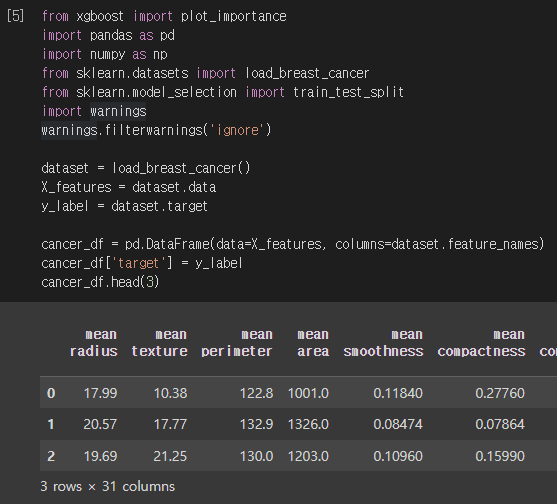Click the 0.15990 mean compactness cell

[500, 456]
